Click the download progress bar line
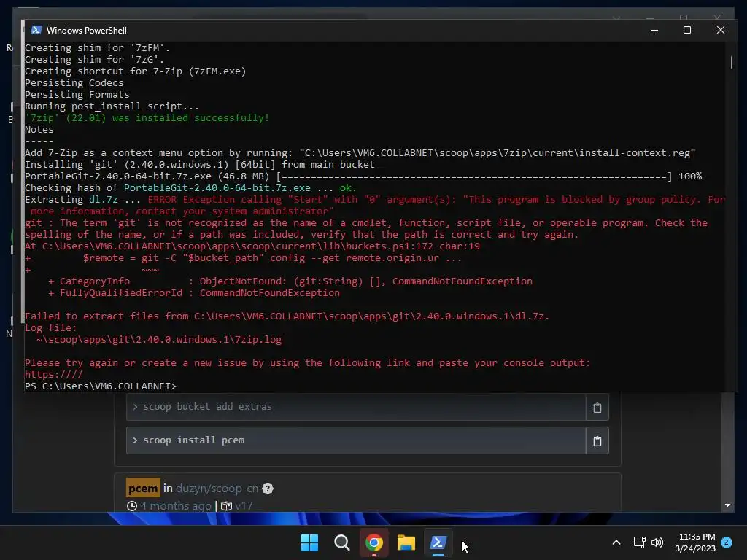The image size is (747, 560). pyautogui.click(x=363, y=176)
